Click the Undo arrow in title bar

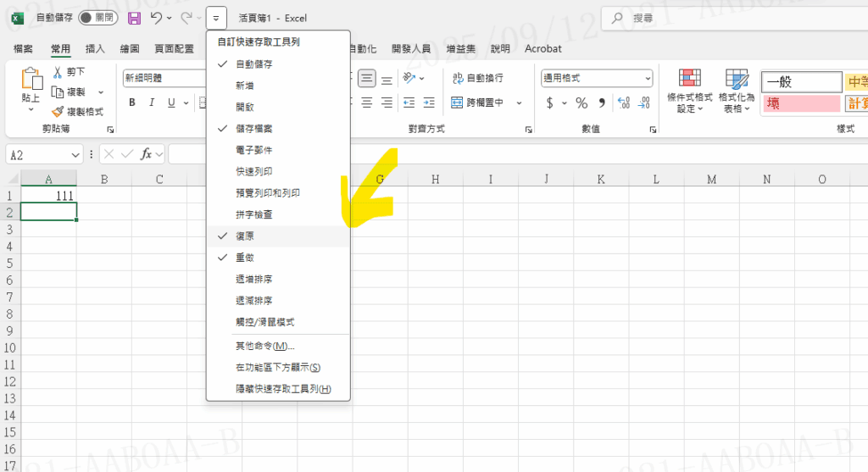(156, 18)
